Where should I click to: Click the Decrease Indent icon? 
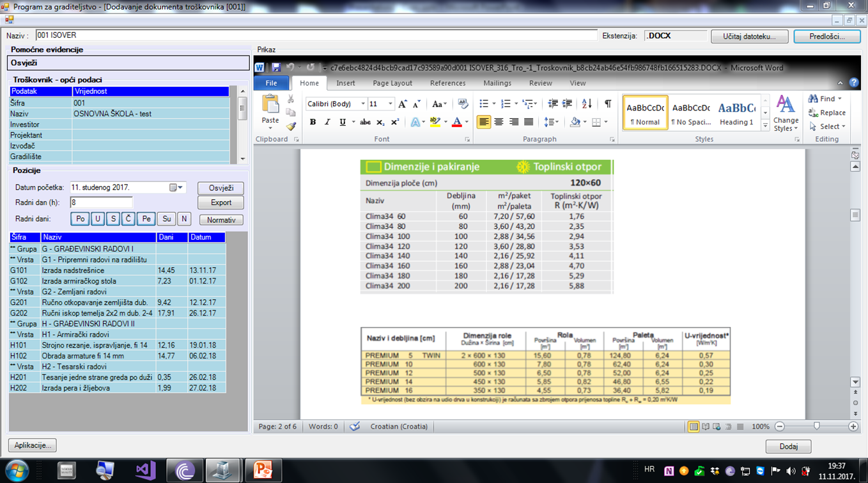click(x=553, y=103)
